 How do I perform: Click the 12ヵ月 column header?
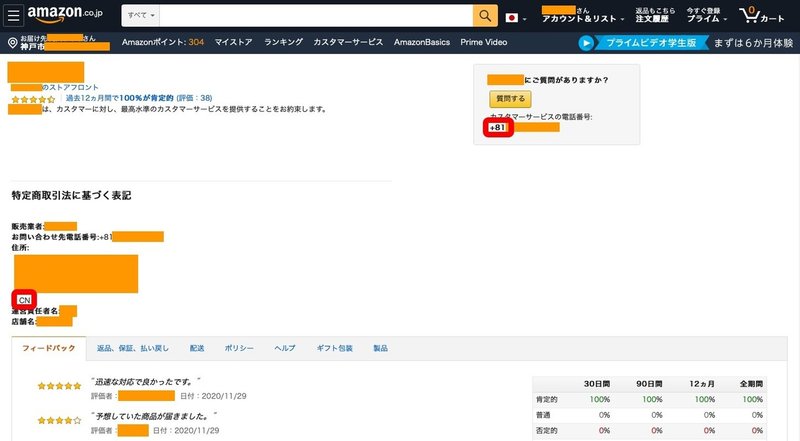pyautogui.click(x=702, y=384)
